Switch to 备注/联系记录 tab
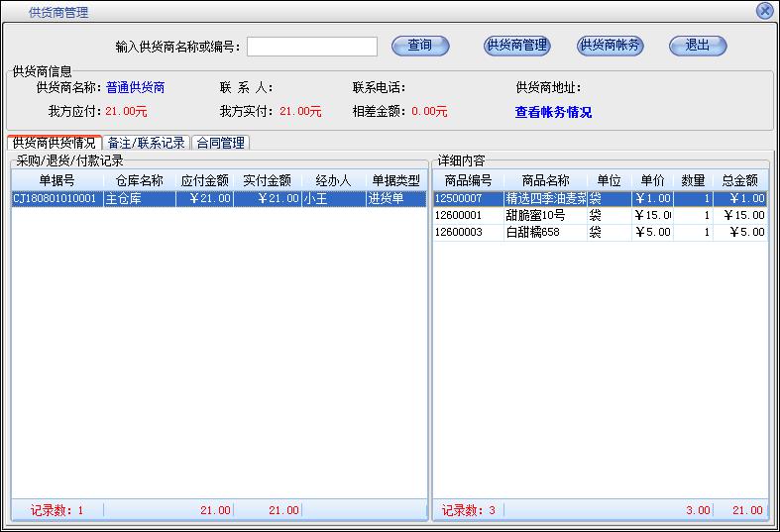This screenshot has height=532, width=780. [x=147, y=144]
